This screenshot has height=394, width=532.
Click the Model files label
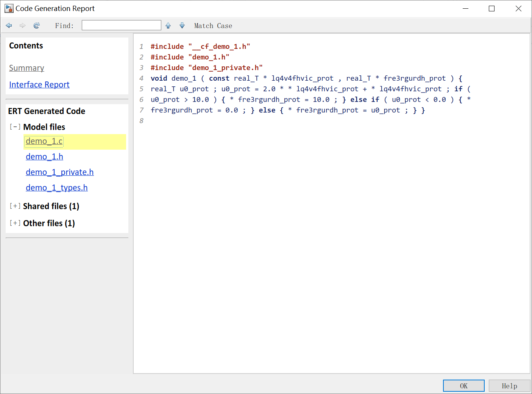tap(44, 127)
